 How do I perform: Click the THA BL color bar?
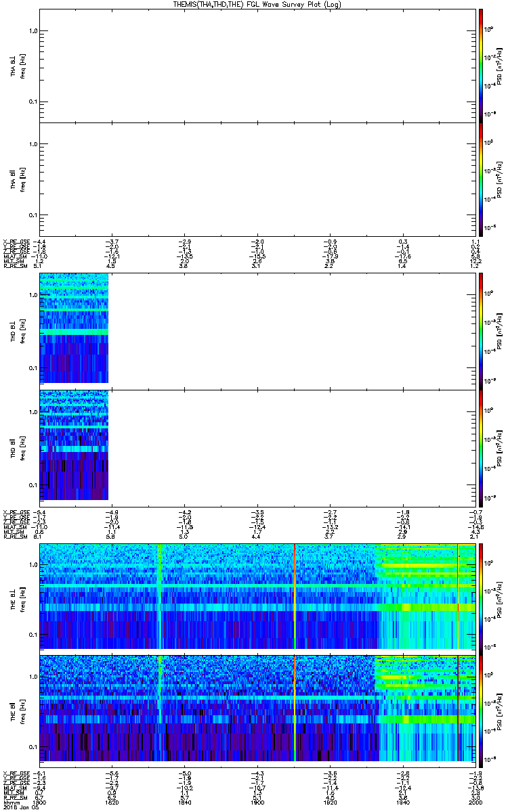pyautogui.click(x=480, y=65)
